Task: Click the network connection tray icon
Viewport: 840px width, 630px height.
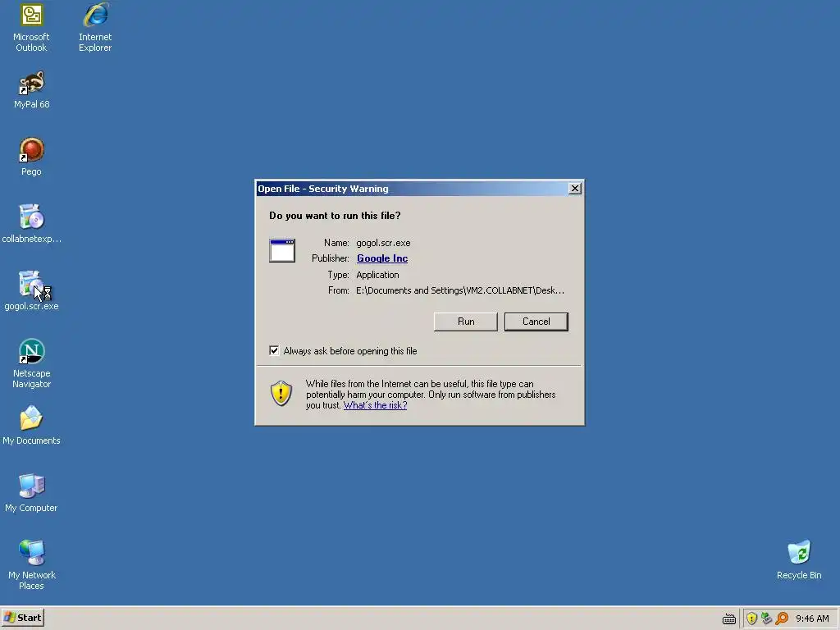Action: [x=767, y=619]
